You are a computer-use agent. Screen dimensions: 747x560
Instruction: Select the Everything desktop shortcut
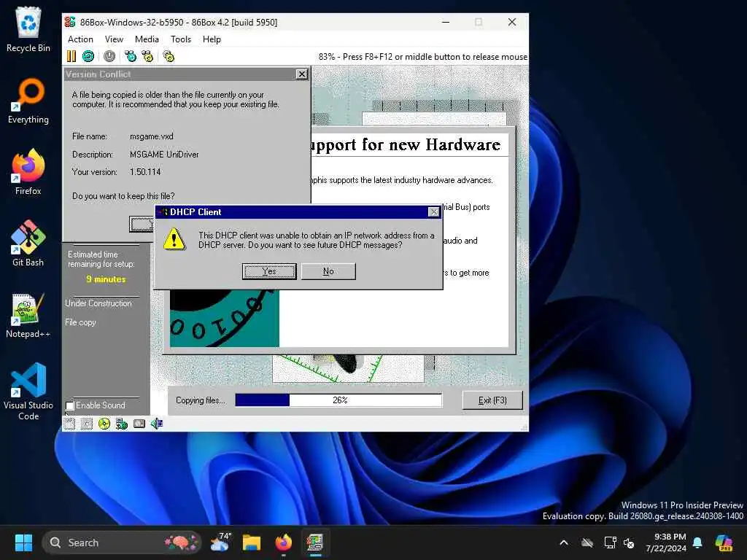[x=28, y=101]
